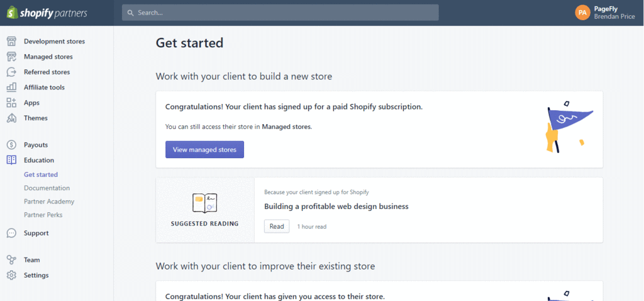Click the Support chat bubble icon

coord(11,233)
